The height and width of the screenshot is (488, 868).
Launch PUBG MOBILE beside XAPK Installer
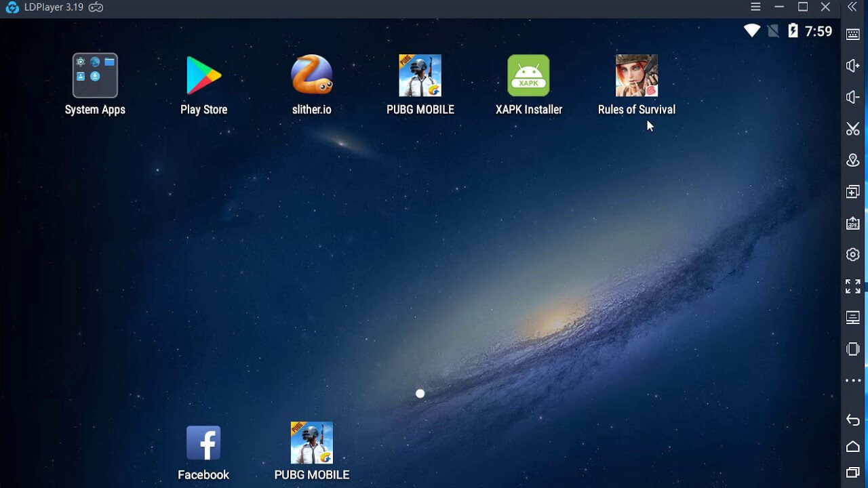[x=420, y=75]
